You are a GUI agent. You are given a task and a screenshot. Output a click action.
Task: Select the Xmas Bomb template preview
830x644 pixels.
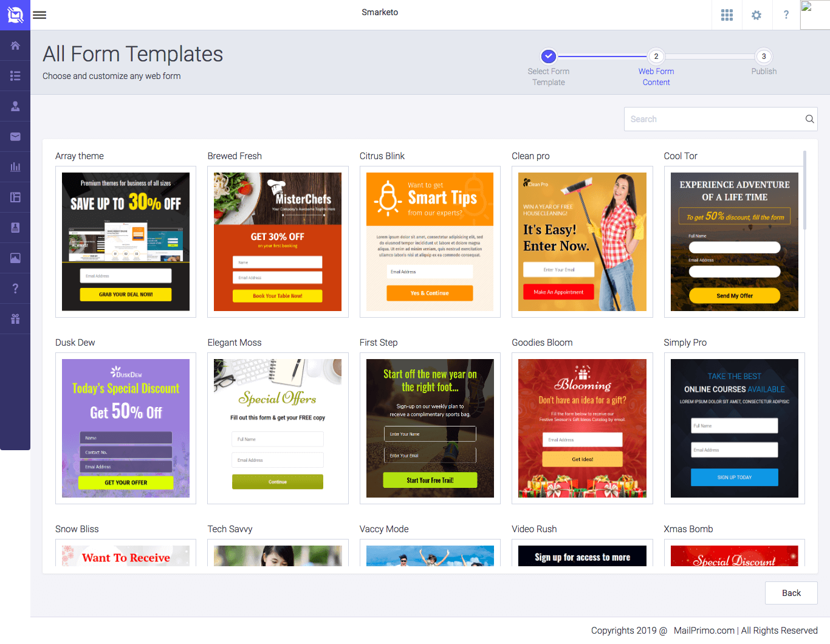735,554
